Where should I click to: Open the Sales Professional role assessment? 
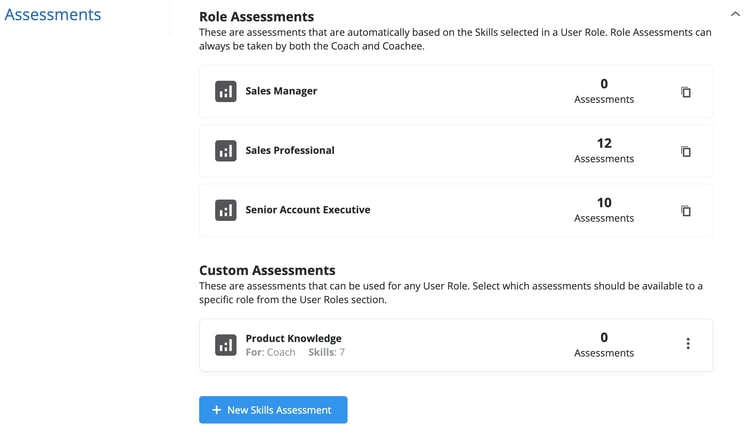456,151
